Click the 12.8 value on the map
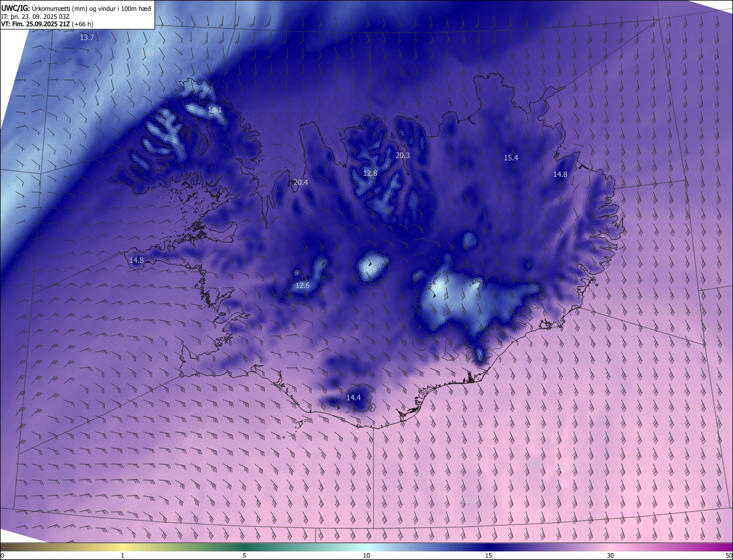The height and width of the screenshot is (560, 733). tap(371, 173)
